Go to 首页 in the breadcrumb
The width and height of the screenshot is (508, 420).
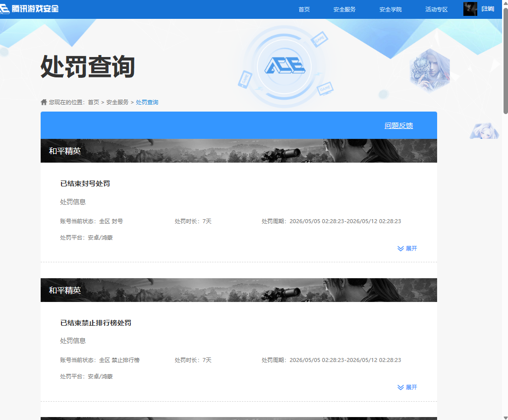[x=93, y=102]
